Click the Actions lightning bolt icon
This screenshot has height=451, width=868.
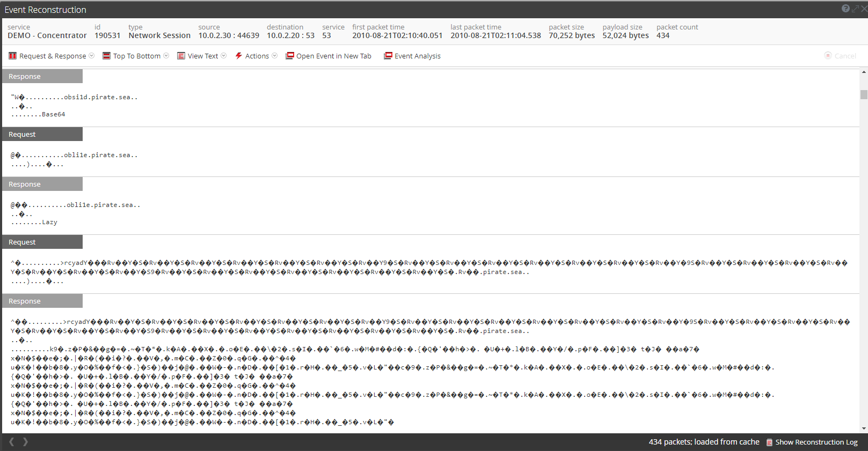click(239, 56)
